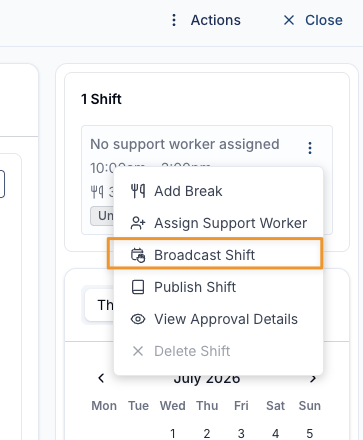
Task: Open the Actions menu at the top
Action: [x=206, y=20]
